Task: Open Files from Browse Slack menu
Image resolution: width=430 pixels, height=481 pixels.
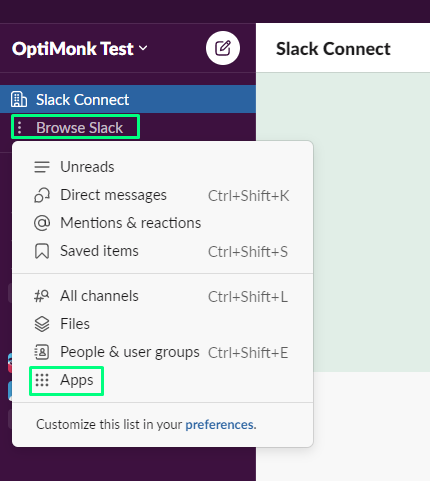Action: coord(163,324)
